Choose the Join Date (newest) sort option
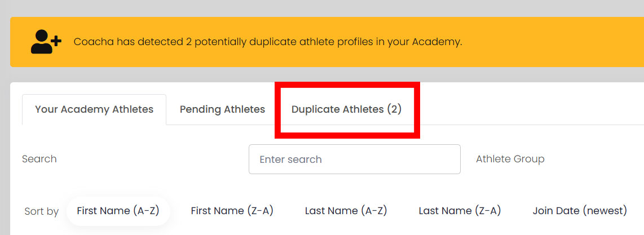Screen dimensions: 644x235 (580, 211)
